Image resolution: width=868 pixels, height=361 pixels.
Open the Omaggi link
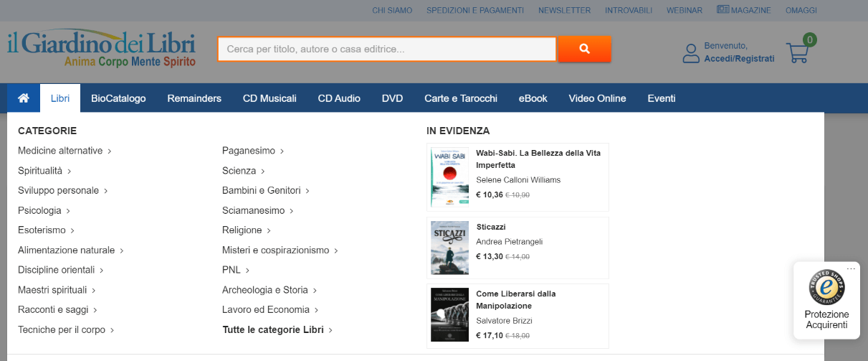tap(801, 10)
